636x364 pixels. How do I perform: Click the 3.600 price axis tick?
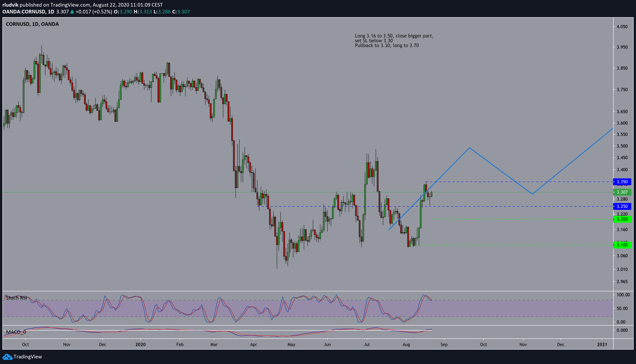pyautogui.click(x=622, y=123)
